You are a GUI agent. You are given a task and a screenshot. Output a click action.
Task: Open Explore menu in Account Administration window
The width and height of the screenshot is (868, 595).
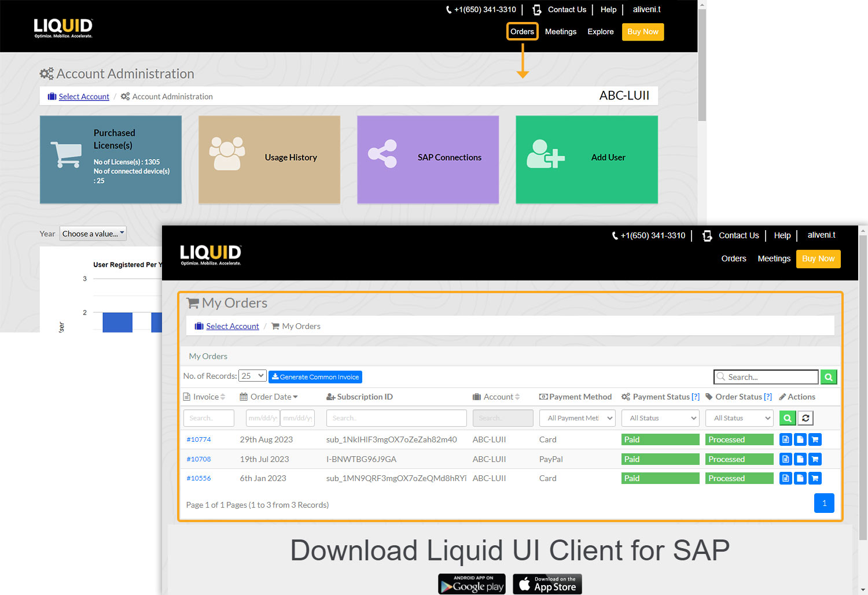[601, 32]
